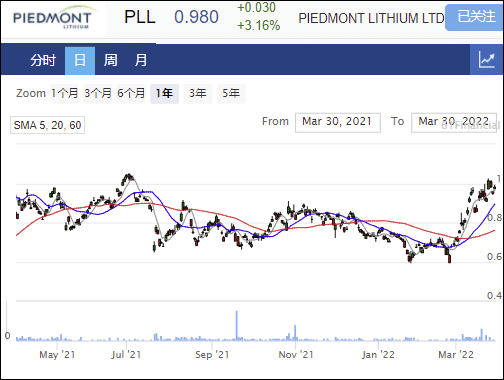The width and height of the screenshot is (504, 380).
Task: Select the 日 daily chart tab
Action: coord(80,60)
